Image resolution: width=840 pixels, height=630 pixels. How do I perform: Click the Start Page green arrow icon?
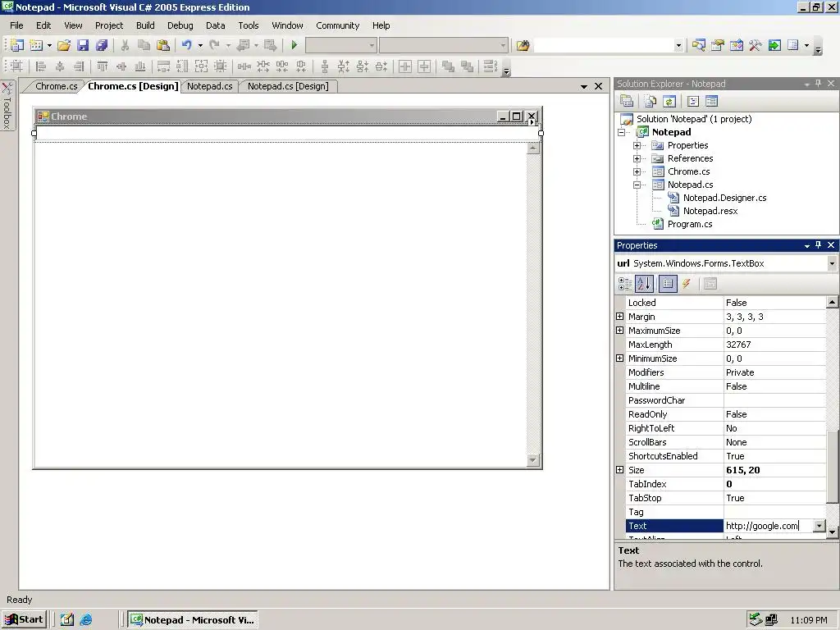[774, 46]
